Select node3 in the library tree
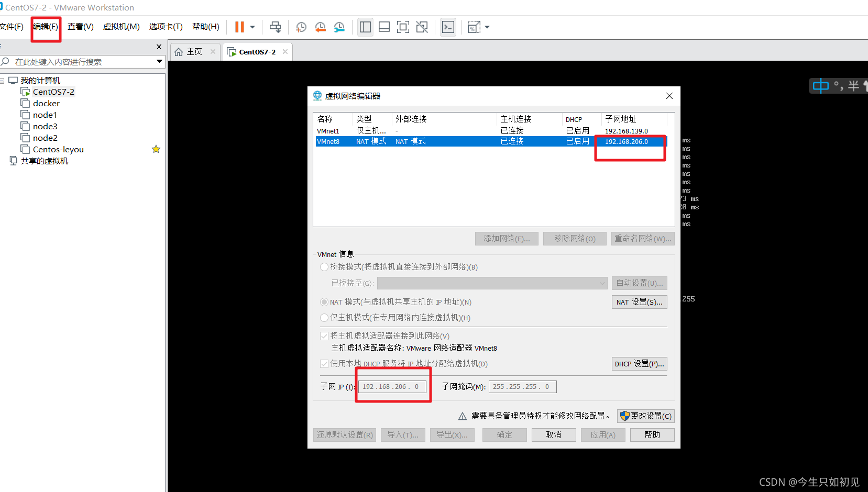The width and height of the screenshot is (868, 492). [45, 126]
